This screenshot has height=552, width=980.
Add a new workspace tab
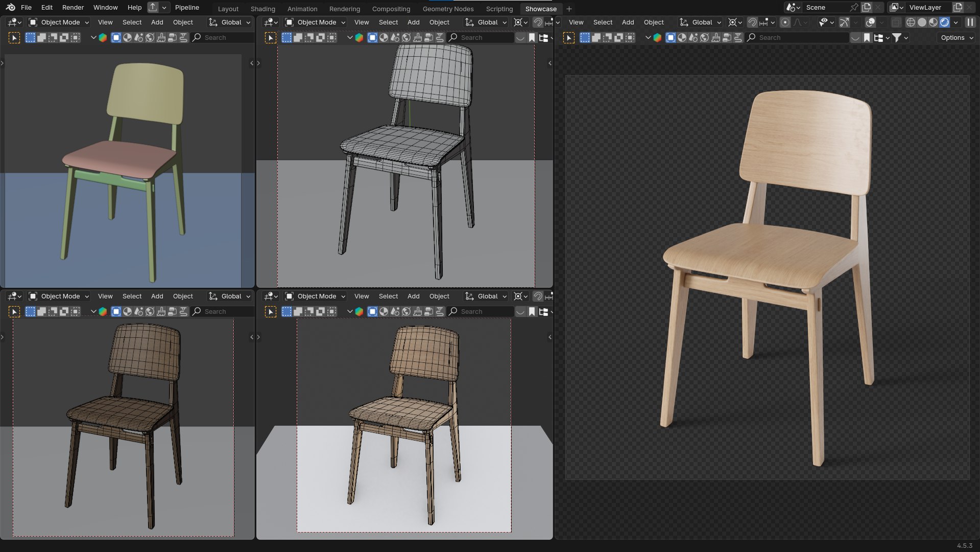(569, 9)
